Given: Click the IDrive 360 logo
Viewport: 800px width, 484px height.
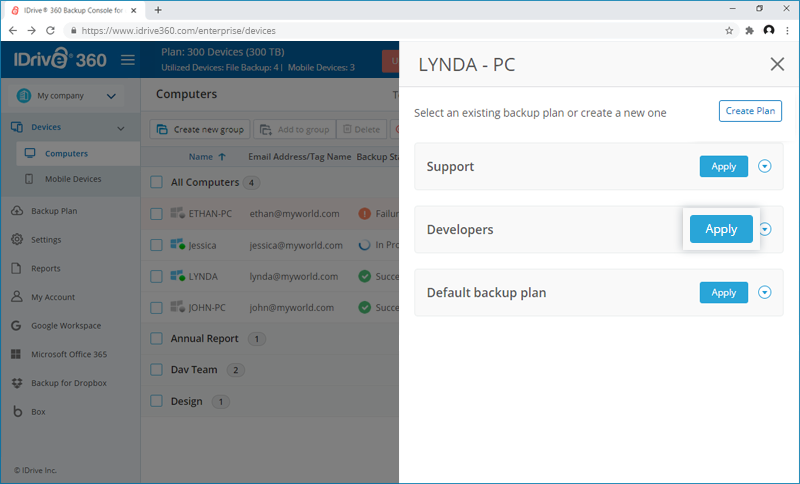Looking at the screenshot, I should (x=60, y=59).
